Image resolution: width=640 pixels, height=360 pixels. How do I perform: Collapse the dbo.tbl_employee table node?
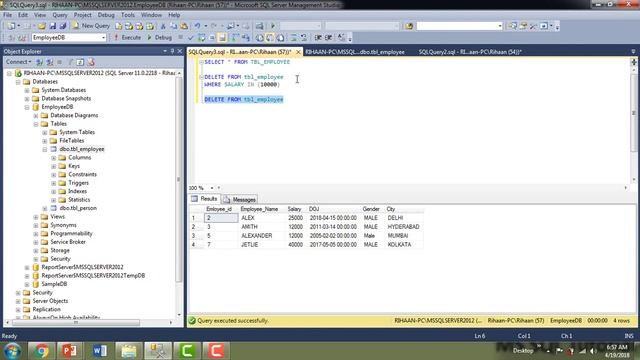pos(45,149)
